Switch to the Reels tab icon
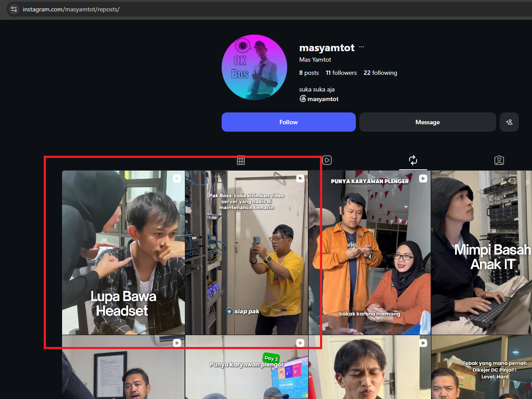 [x=327, y=161]
